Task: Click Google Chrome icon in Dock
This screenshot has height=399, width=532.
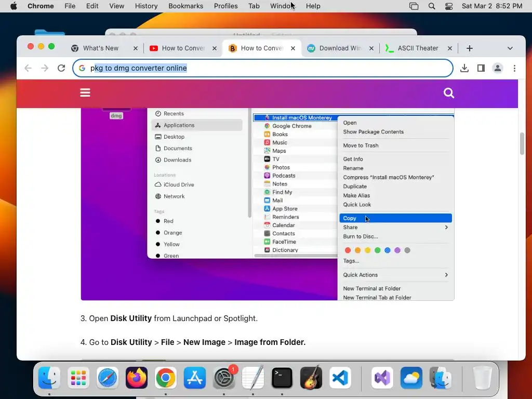Action: 166,378
